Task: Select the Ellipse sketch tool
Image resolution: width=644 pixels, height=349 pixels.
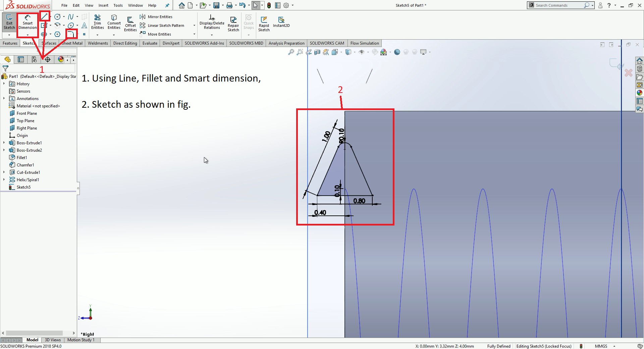Action: click(70, 25)
